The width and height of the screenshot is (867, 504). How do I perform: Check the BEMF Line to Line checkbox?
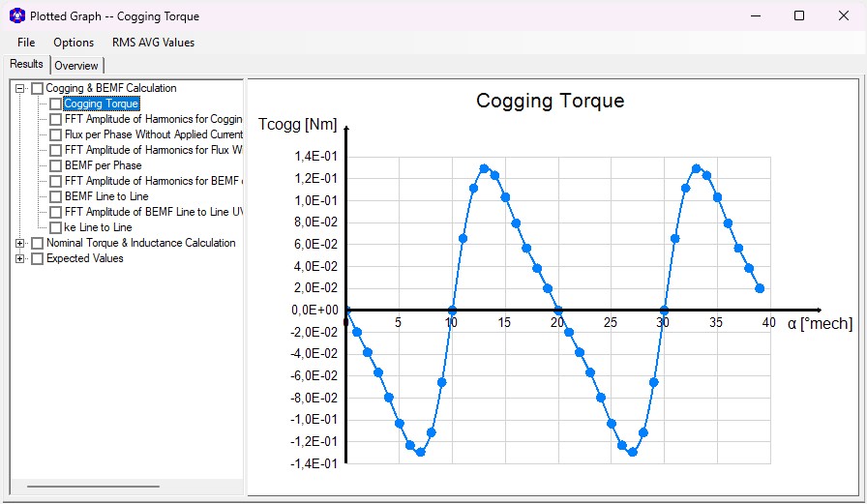tap(55, 196)
